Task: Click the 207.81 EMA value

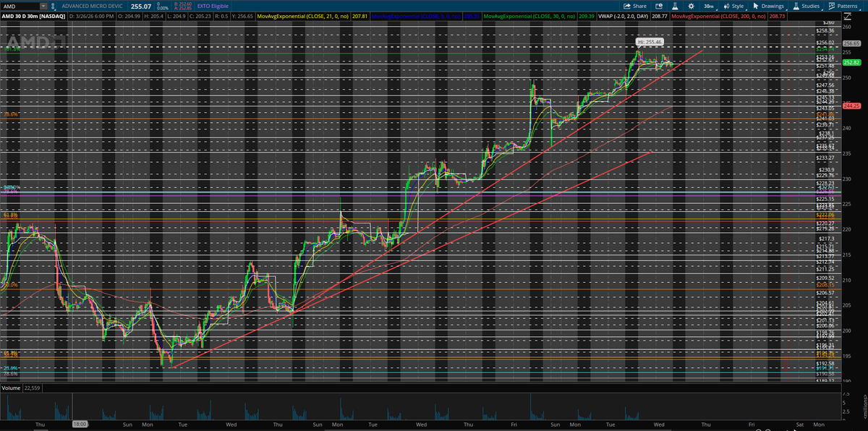Action: coord(359,17)
